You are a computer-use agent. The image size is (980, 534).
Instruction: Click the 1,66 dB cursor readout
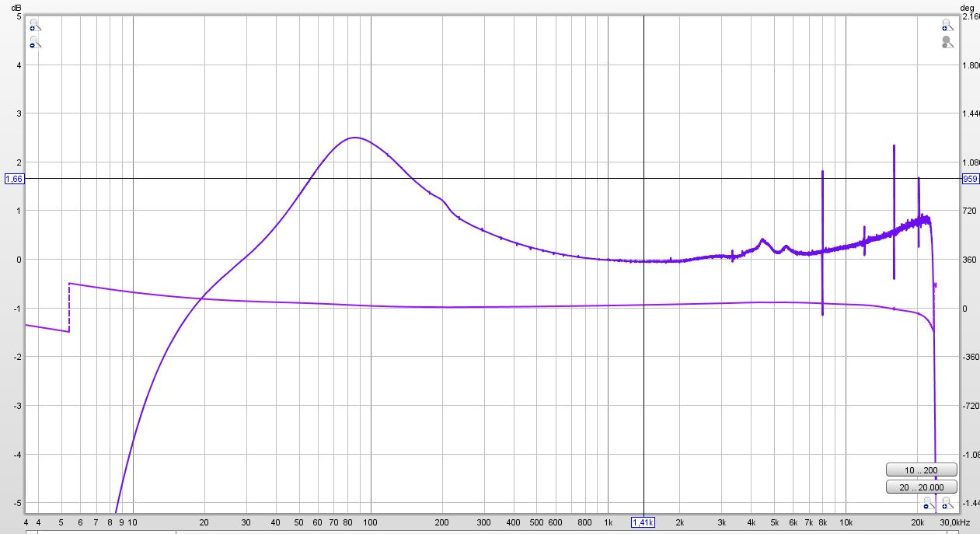tap(15, 179)
